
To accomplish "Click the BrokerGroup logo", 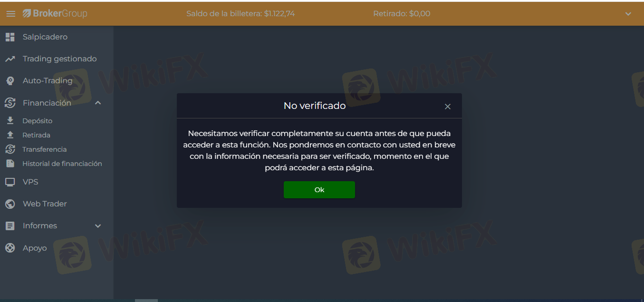I will tap(55, 13).
